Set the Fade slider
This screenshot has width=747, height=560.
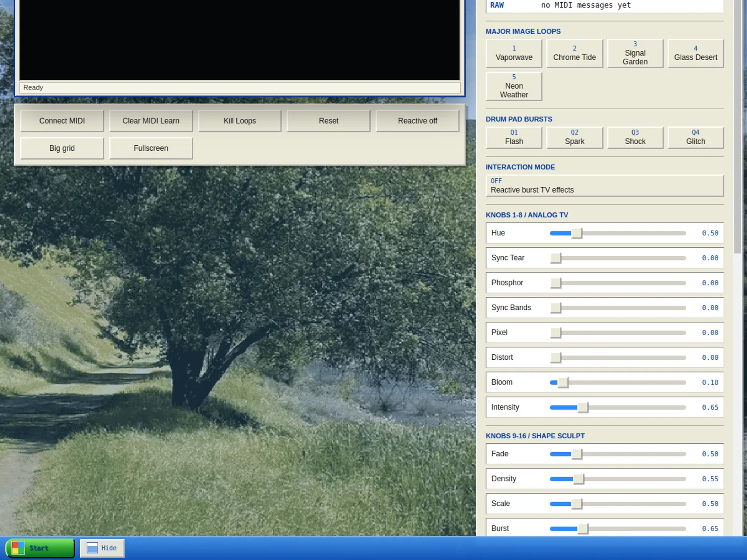618,454
